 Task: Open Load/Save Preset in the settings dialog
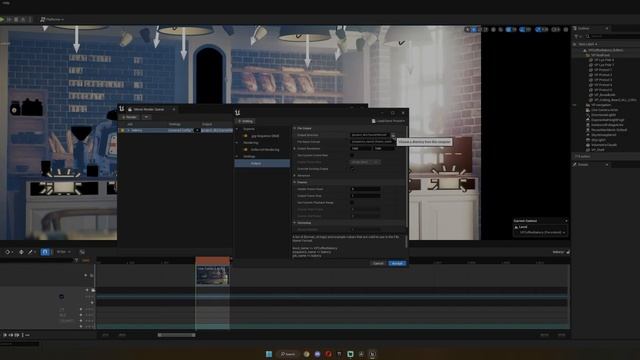388,121
